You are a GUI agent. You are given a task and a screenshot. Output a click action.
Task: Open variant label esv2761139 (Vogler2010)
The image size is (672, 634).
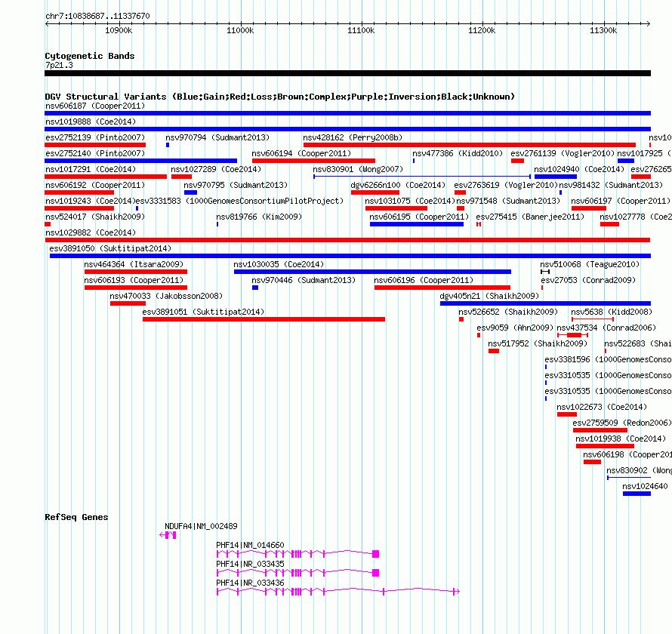(x=563, y=153)
